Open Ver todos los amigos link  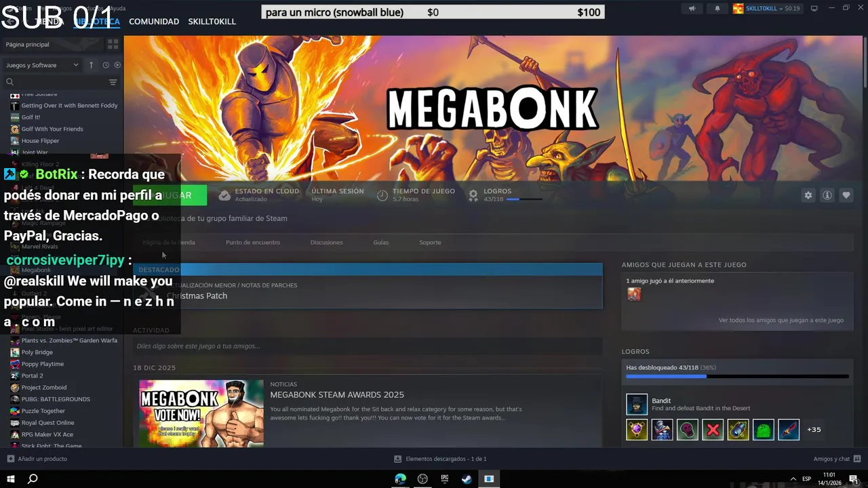[781, 320]
